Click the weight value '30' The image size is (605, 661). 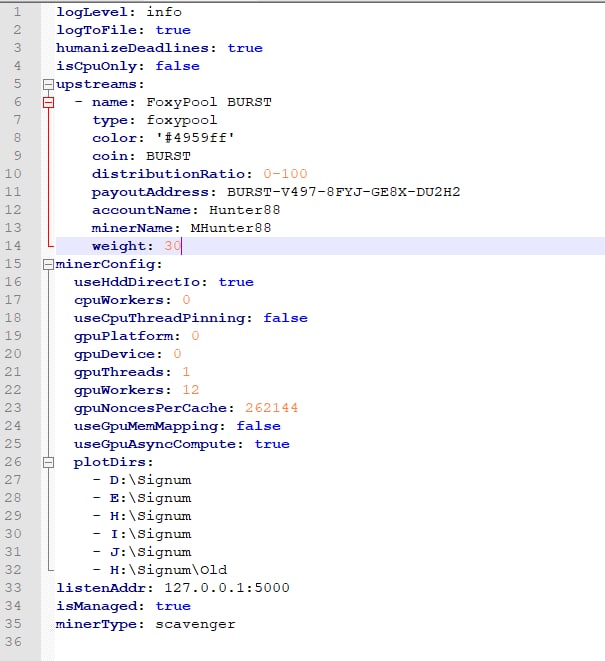pos(172,246)
